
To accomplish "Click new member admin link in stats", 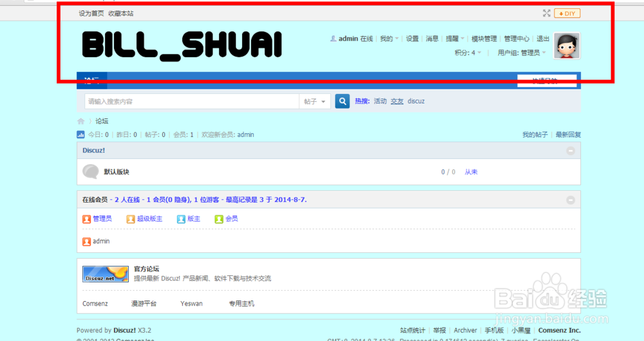I will (x=245, y=134).
